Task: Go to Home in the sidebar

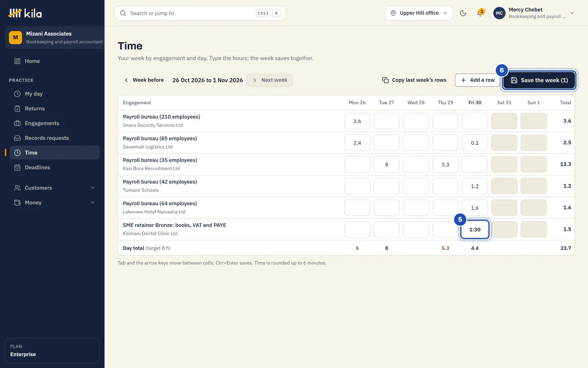Action: click(x=54, y=61)
